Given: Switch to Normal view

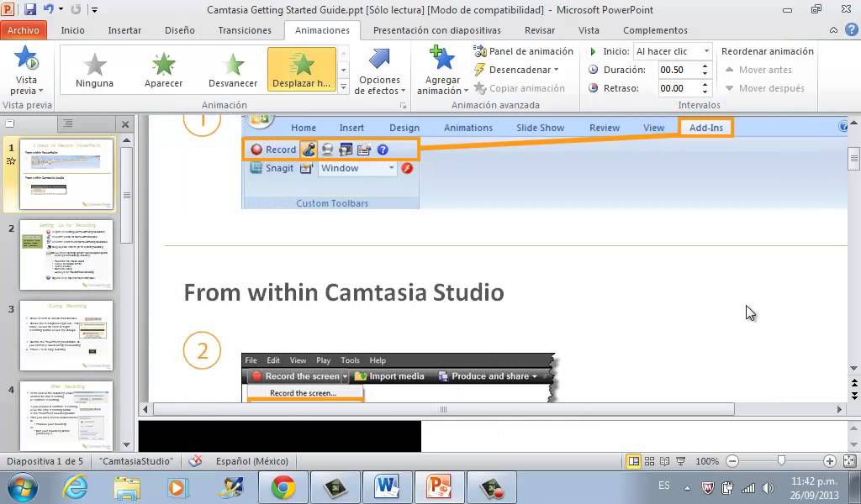Looking at the screenshot, I should pos(633,461).
